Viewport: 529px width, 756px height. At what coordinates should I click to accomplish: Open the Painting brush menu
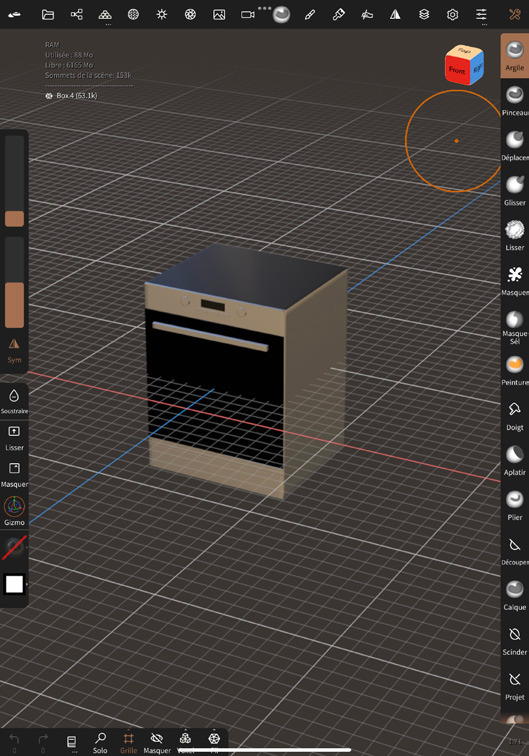click(x=339, y=14)
